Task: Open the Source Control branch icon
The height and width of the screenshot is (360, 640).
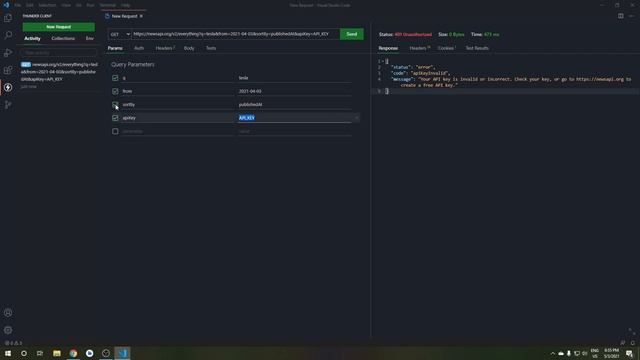Action: (8, 105)
